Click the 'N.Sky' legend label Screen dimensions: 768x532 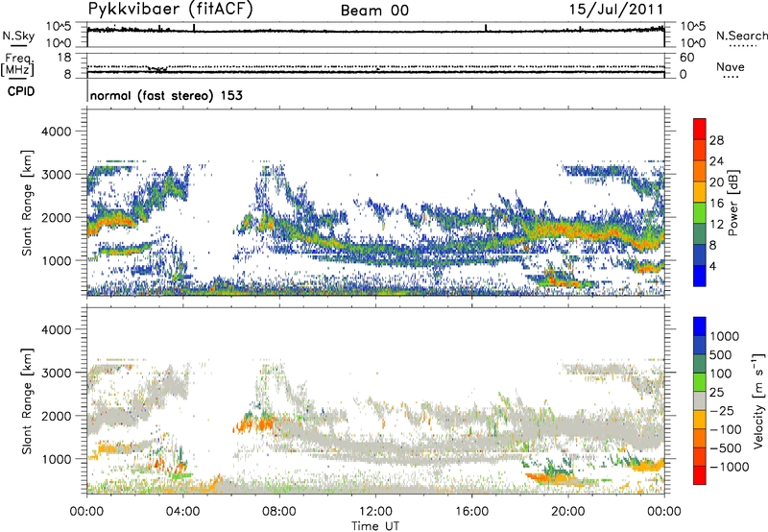coord(18,36)
